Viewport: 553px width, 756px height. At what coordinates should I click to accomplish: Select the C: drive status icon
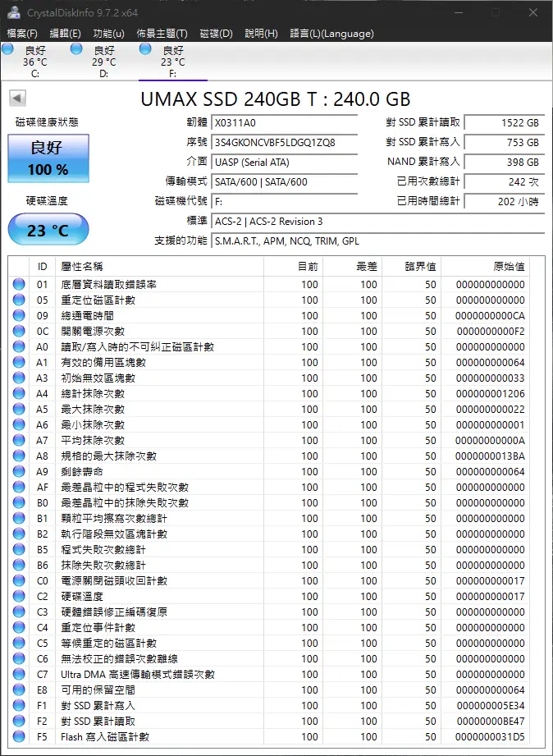pyautogui.click(x=8, y=49)
